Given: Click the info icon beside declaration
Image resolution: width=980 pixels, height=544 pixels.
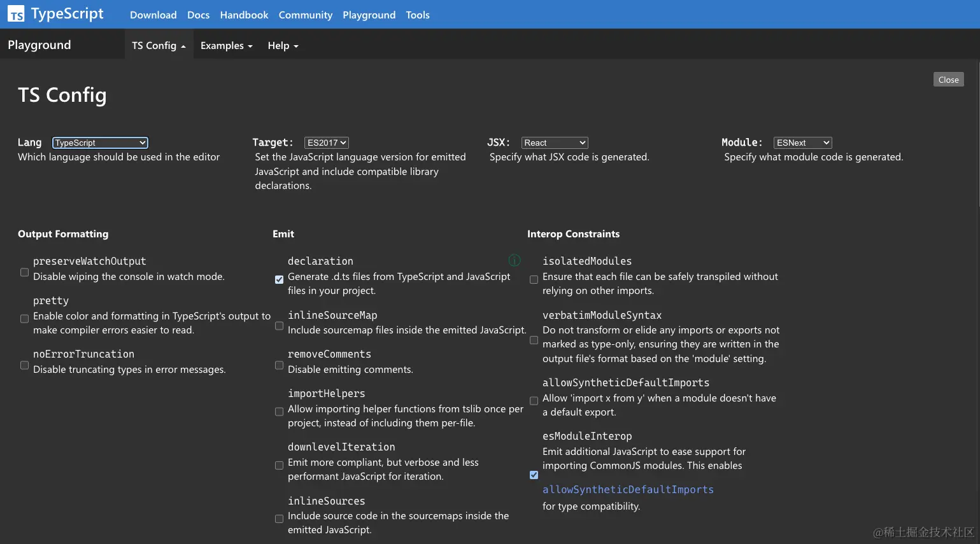Looking at the screenshot, I should pyautogui.click(x=515, y=260).
